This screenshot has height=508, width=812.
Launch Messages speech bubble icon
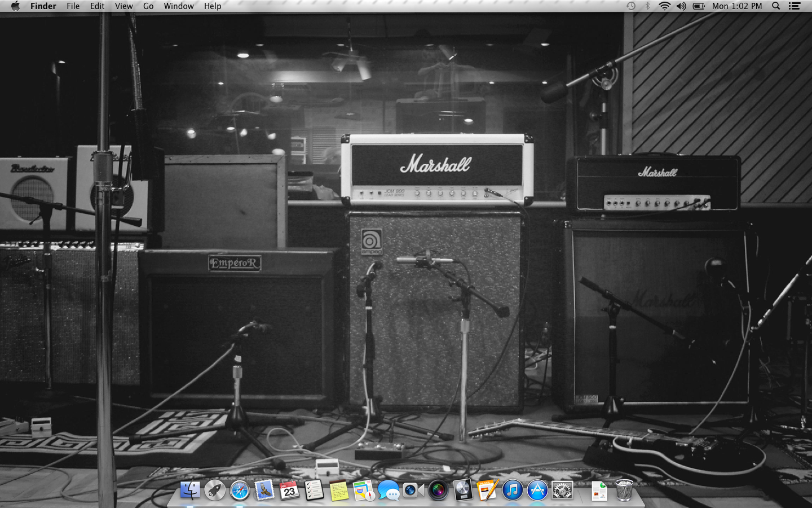[389, 490]
